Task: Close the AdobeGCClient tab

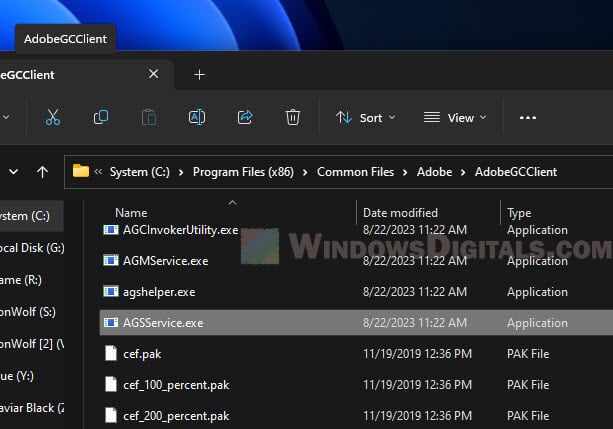Action: [x=153, y=74]
